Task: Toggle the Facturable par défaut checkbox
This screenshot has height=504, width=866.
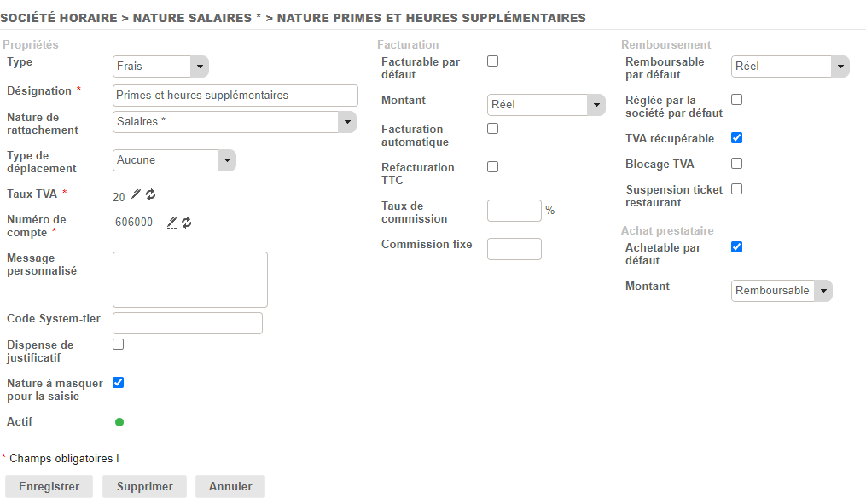Action: point(492,61)
